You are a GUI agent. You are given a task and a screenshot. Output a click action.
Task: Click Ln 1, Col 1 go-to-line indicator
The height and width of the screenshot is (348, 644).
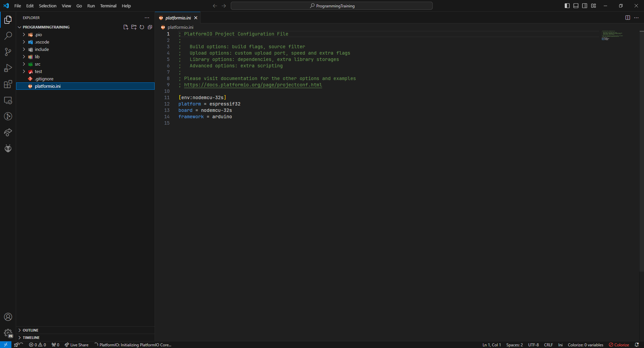tap(491, 345)
